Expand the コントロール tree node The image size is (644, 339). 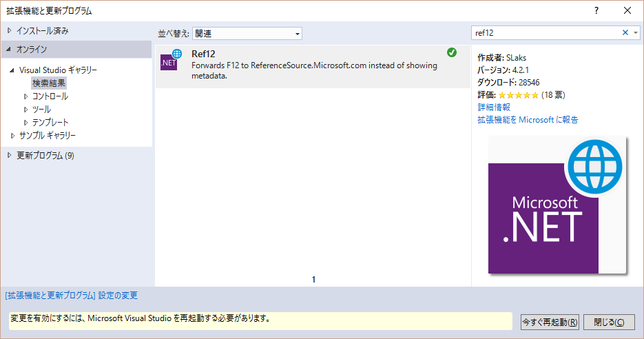coord(26,96)
